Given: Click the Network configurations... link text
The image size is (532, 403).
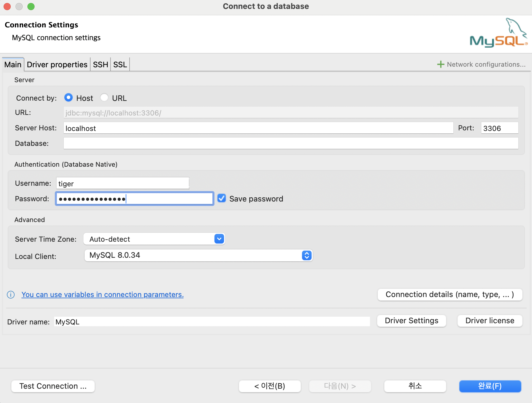Looking at the screenshot, I should (486, 64).
